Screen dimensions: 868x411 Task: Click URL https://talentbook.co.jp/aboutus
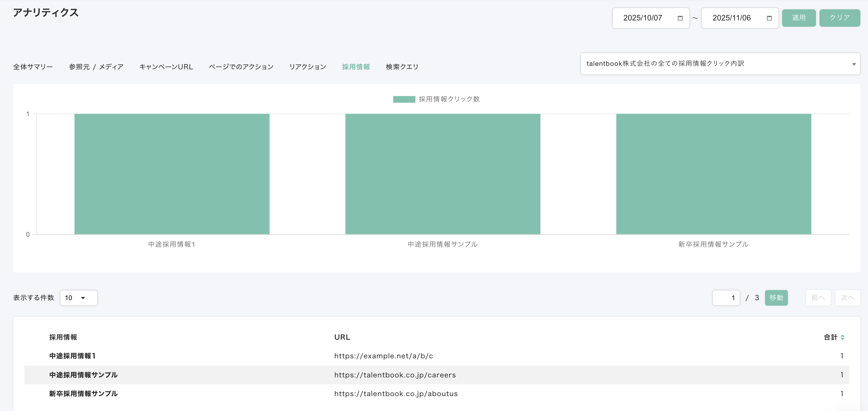point(396,394)
